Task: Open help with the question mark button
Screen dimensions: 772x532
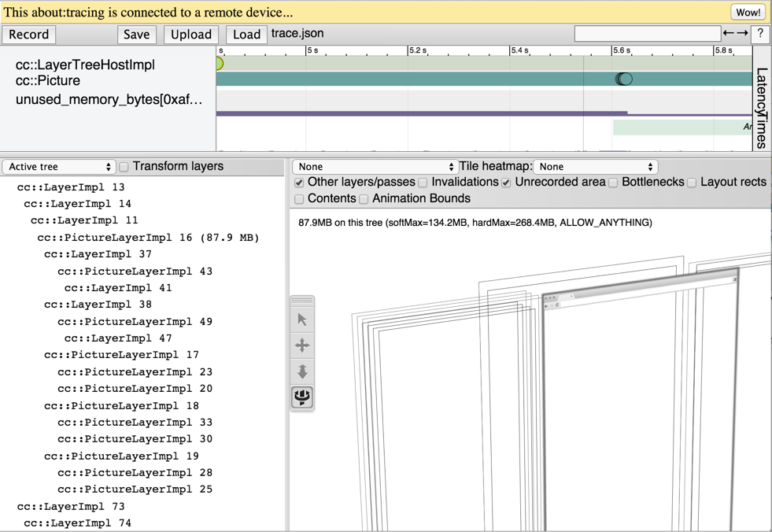Action: point(759,34)
